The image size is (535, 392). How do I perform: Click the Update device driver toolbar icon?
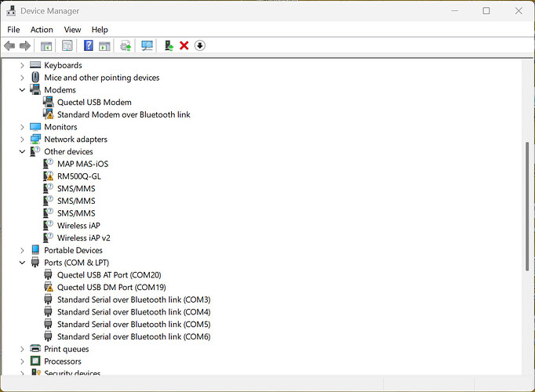[126, 45]
